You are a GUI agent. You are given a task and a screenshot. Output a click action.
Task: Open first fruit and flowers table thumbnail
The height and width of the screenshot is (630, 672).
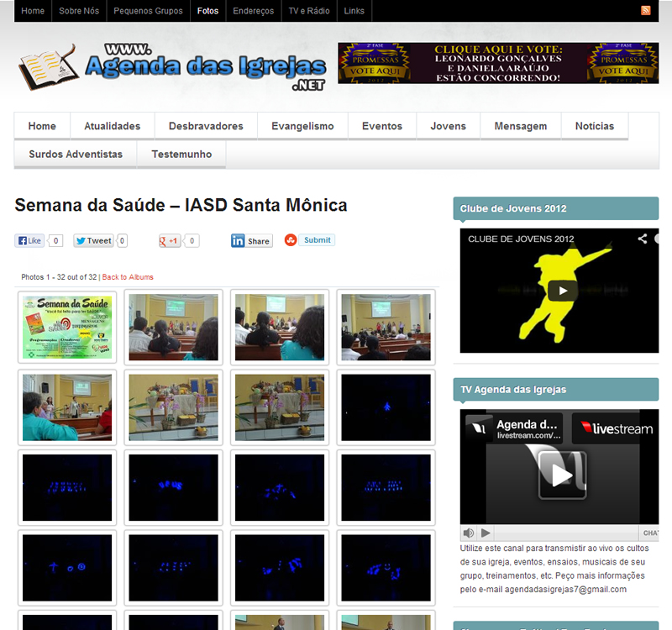174,407
